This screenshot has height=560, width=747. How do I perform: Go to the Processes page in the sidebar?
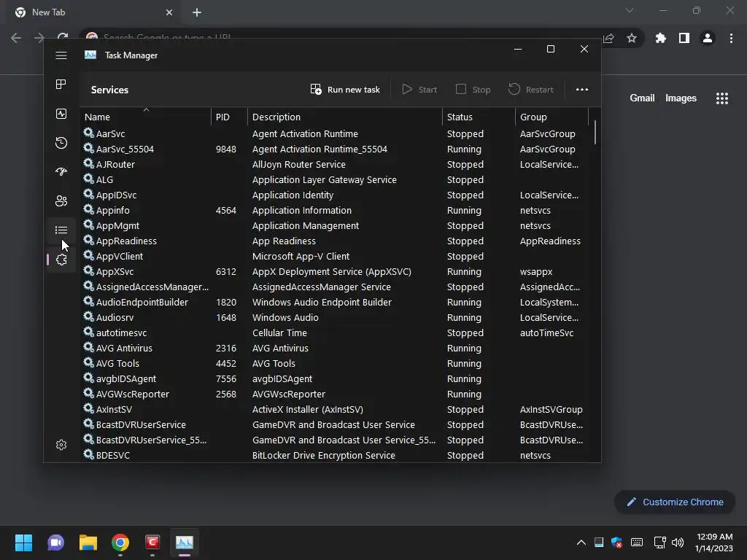[61, 85]
